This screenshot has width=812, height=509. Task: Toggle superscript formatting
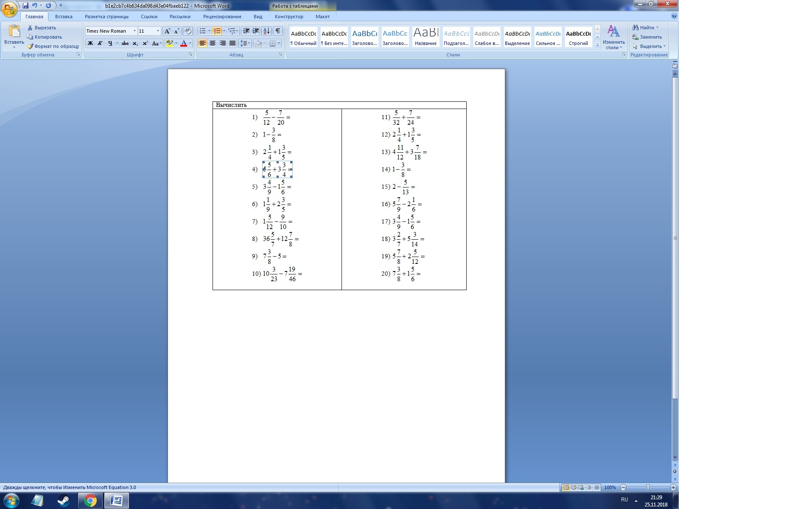coord(145,43)
